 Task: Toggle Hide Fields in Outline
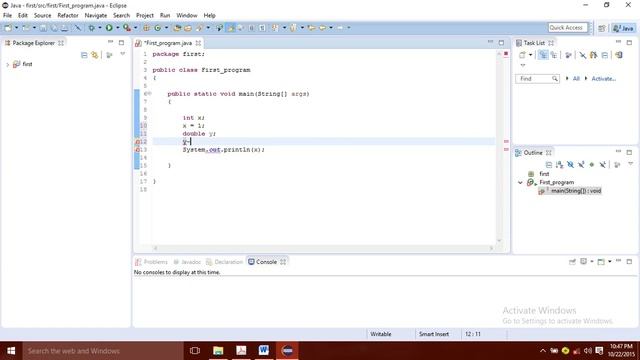[x=570, y=164]
